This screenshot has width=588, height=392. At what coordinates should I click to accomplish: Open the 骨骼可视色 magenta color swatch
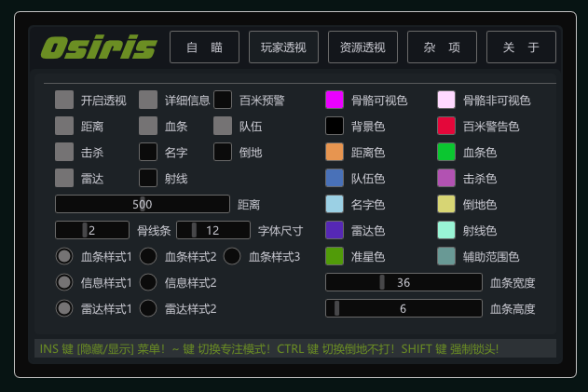click(335, 100)
